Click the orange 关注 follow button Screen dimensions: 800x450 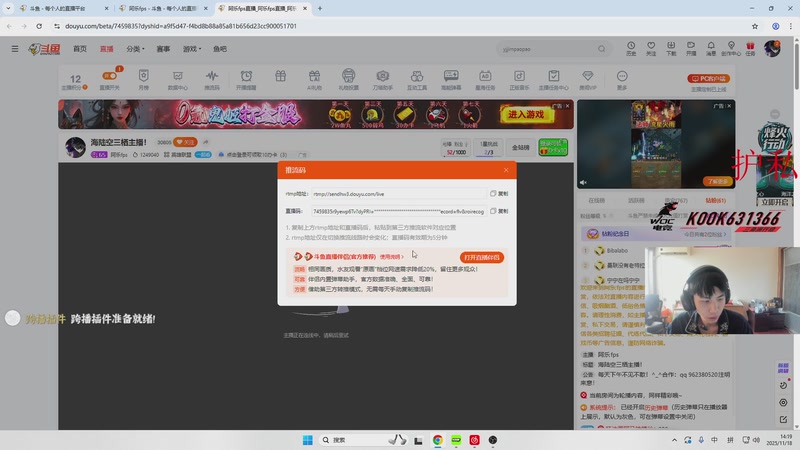(185, 142)
